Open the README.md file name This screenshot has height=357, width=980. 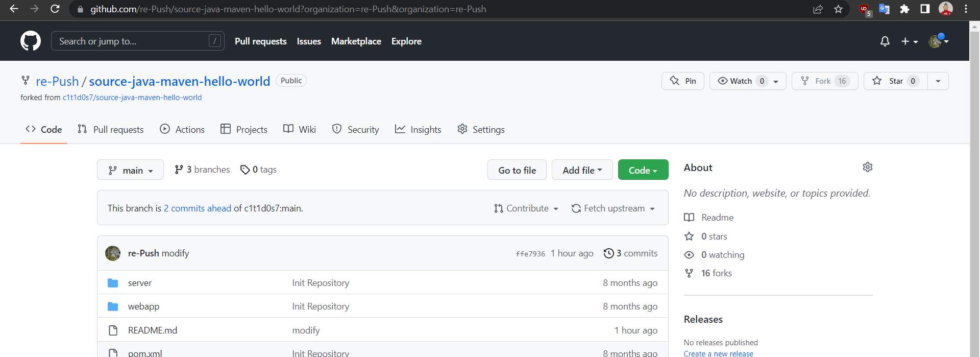tap(153, 330)
